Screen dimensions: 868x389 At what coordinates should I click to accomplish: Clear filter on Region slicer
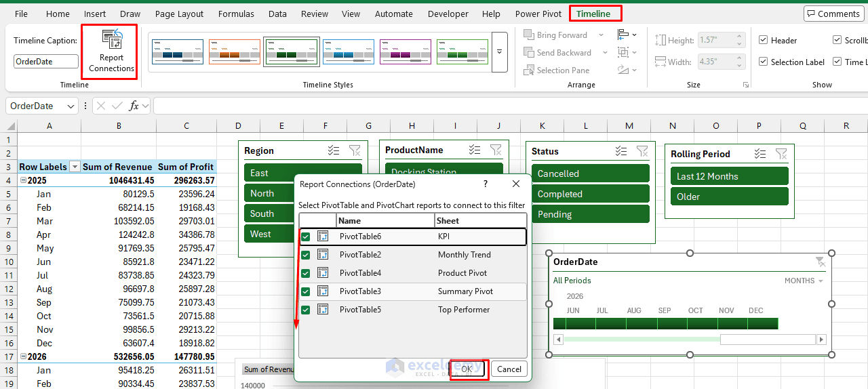(355, 150)
